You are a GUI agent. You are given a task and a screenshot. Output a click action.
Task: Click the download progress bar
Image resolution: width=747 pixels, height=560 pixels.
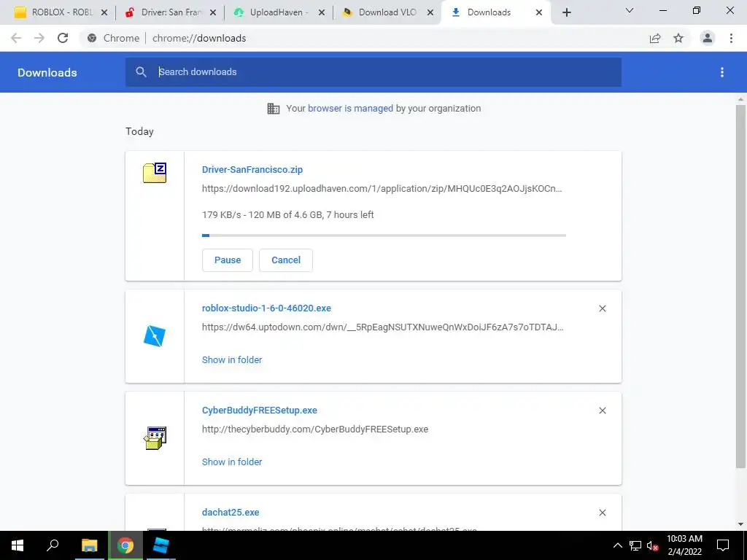click(384, 236)
